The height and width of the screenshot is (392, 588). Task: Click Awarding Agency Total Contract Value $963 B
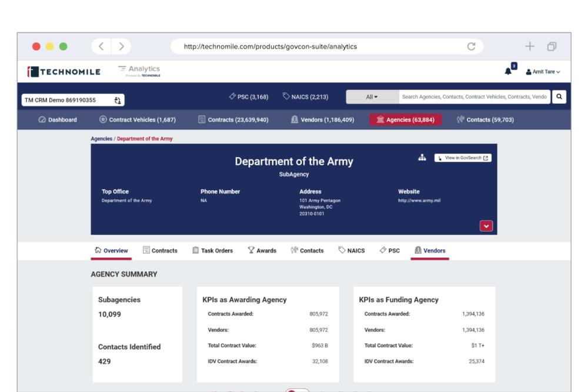tap(320, 346)
